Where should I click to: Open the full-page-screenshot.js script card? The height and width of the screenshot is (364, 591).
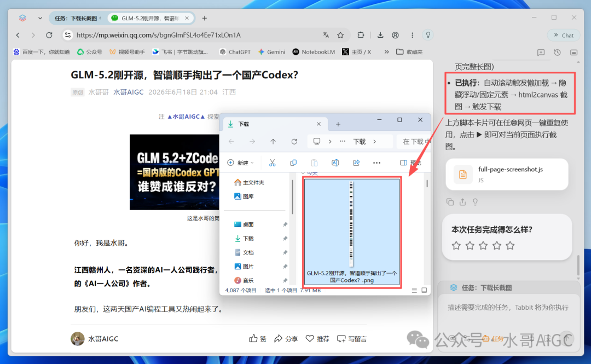click(507, 174)
